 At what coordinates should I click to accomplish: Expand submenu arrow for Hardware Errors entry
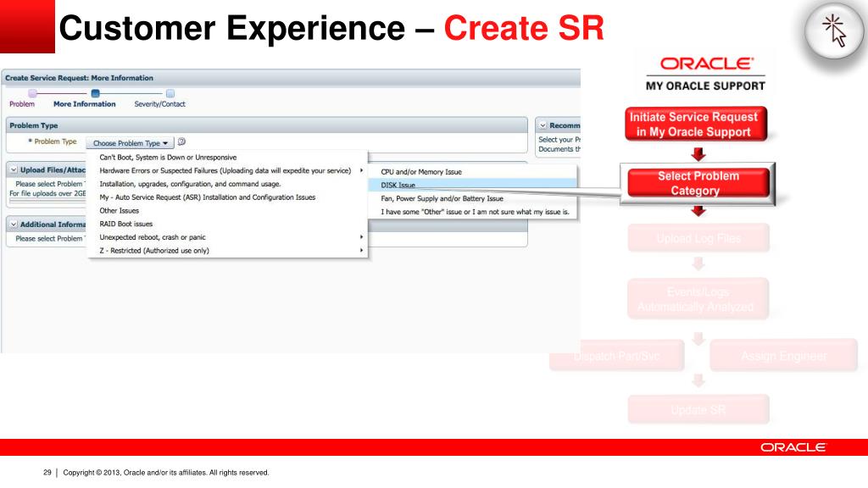point(361,170)
